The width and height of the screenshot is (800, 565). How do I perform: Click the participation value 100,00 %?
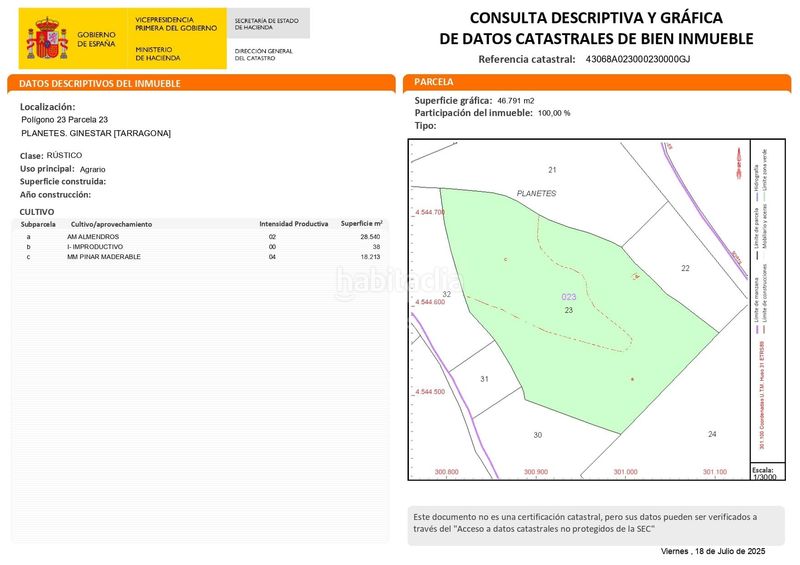[554, 113]
